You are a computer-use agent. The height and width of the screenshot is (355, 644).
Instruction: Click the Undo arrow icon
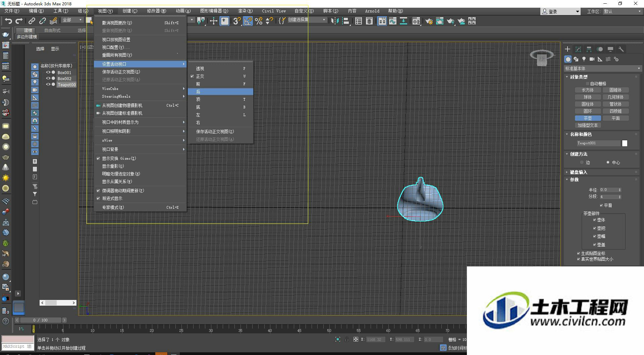tap(8, 21)
